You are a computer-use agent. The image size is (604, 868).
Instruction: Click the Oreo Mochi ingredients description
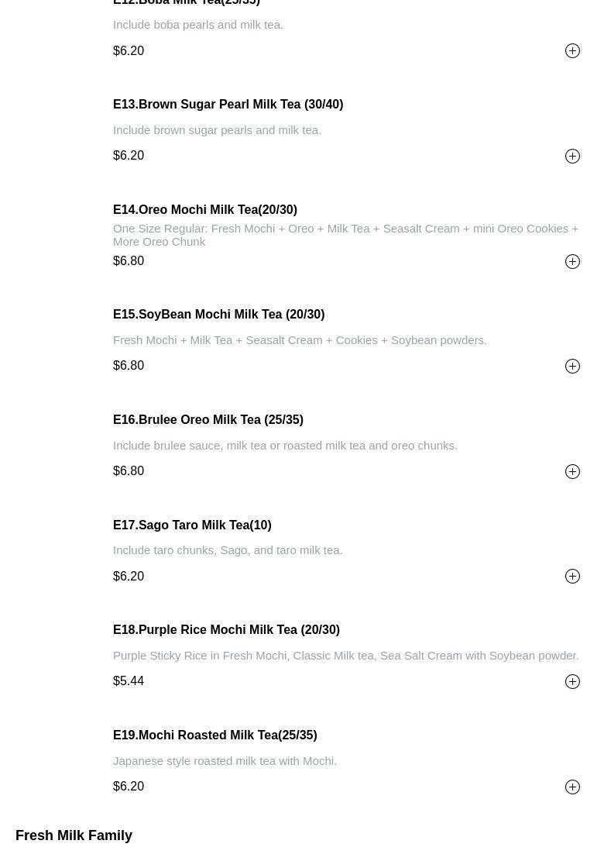(x=345, y=236)
